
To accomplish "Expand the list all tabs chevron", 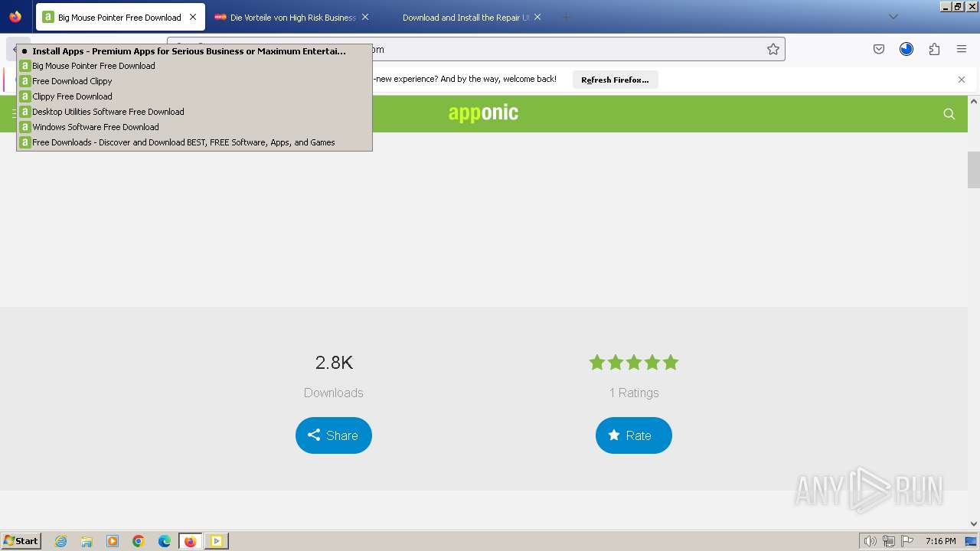I will (x=893, y=17).
